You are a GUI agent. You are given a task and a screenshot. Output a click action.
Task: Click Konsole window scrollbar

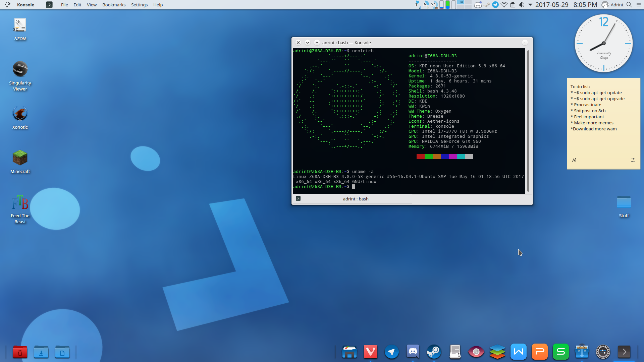[x=528, y=121]
